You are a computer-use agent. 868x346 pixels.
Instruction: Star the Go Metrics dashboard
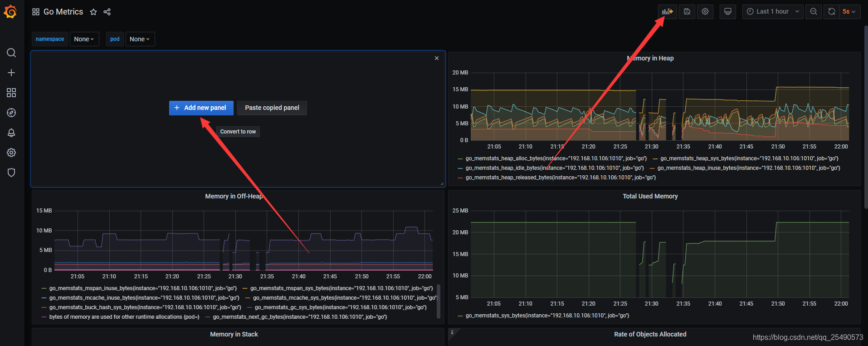click(93, 12)
